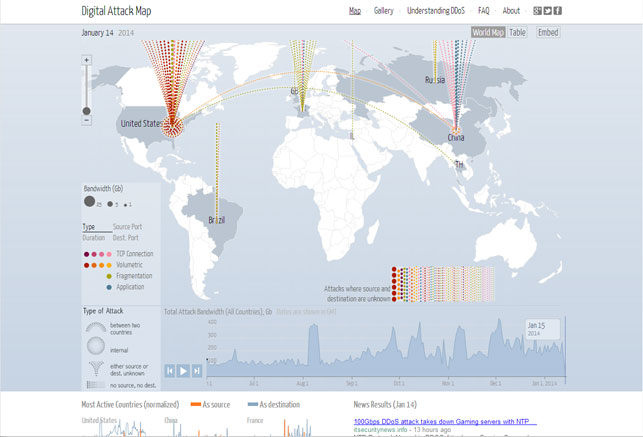Click the Facebook share icon
643x437 pixels.
[558, 11]
